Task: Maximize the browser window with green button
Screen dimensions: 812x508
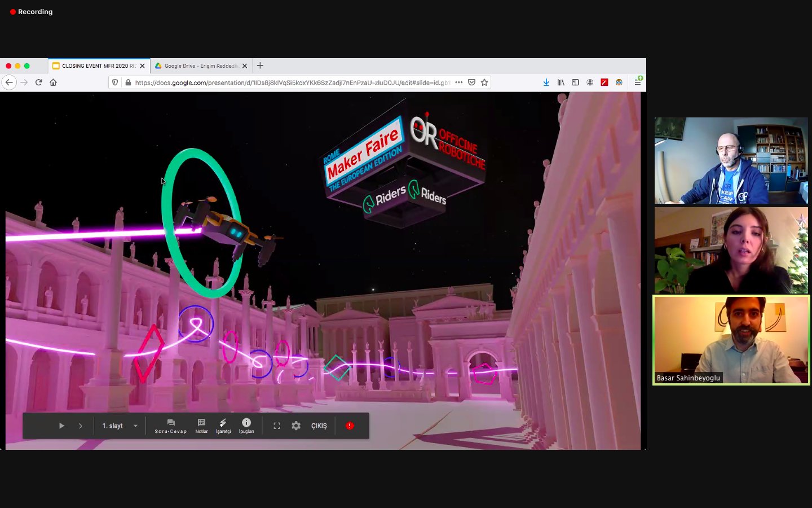Action: point(27,66)
